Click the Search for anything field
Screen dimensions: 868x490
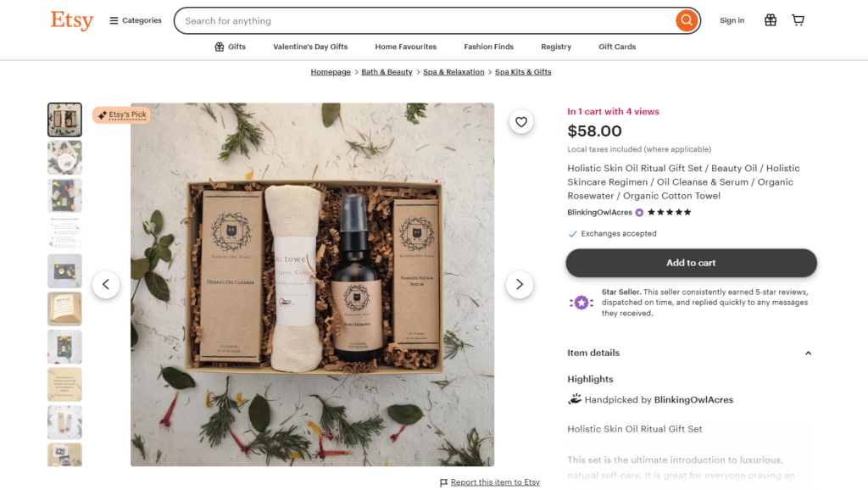[x=424, y=20]
